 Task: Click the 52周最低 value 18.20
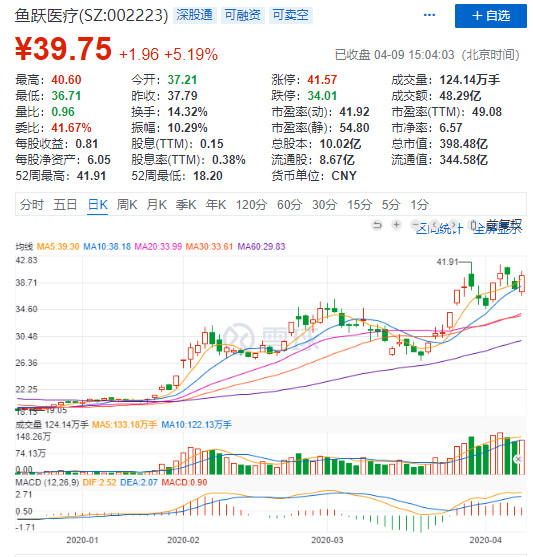[208, 175]
